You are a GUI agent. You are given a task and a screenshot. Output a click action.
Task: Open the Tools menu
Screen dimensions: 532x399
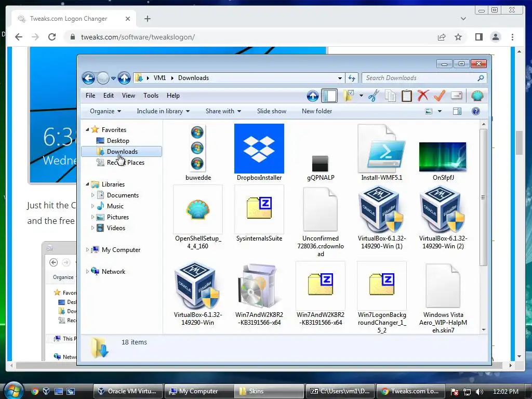pos(151,96)
